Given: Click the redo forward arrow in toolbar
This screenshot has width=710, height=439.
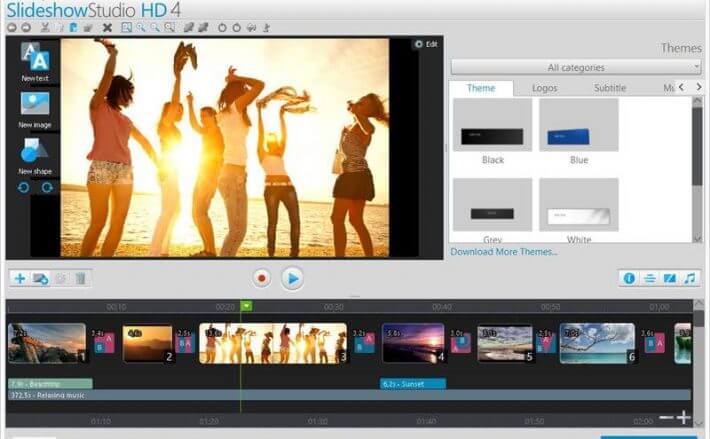Looking at the screenshot, I should coord(26,28).
